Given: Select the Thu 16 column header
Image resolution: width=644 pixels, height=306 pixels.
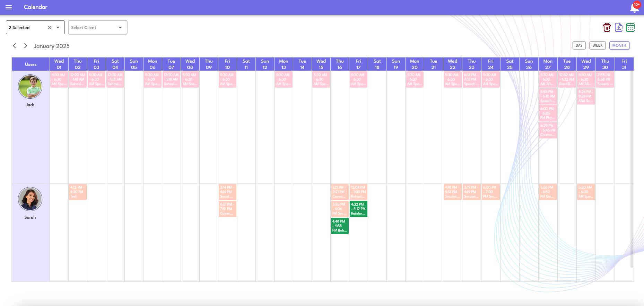Looking at the screenshot, I should point(340,64).
